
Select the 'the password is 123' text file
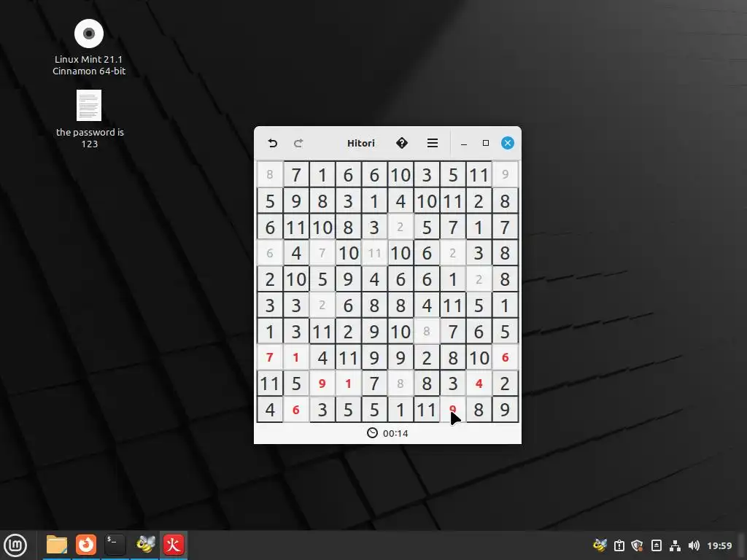pos(89,105)
